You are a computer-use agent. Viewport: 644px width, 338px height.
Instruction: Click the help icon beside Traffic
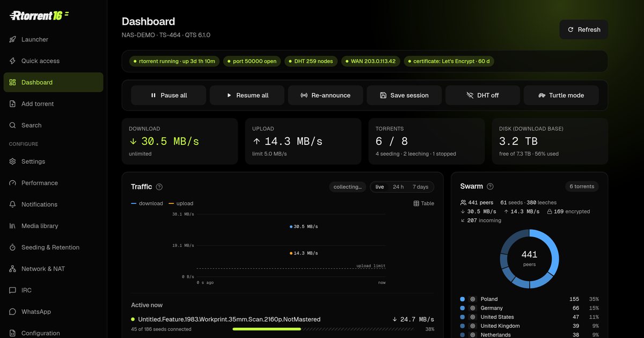click(x=159, y=187)
